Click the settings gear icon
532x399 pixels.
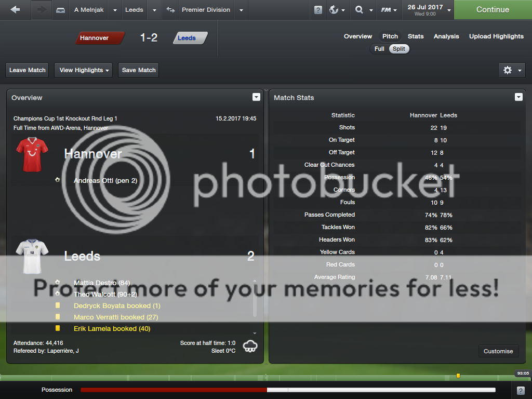pos(508,70)
